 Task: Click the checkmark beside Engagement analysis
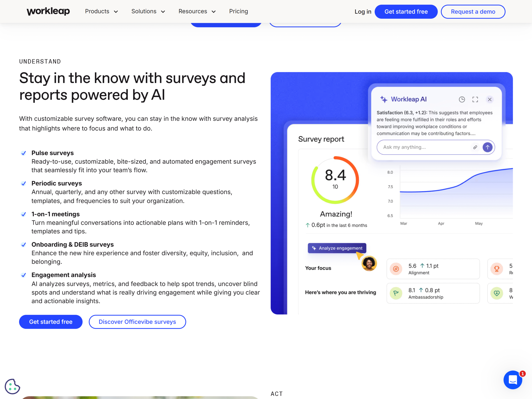pyautogui.click(x=23, y=275)
